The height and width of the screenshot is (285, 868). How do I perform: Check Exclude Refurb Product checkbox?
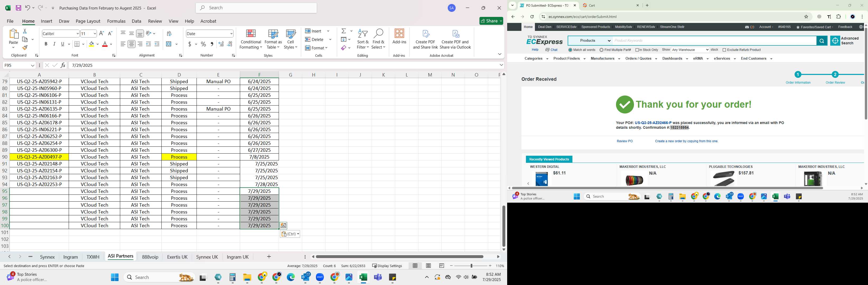pos(724,50)
